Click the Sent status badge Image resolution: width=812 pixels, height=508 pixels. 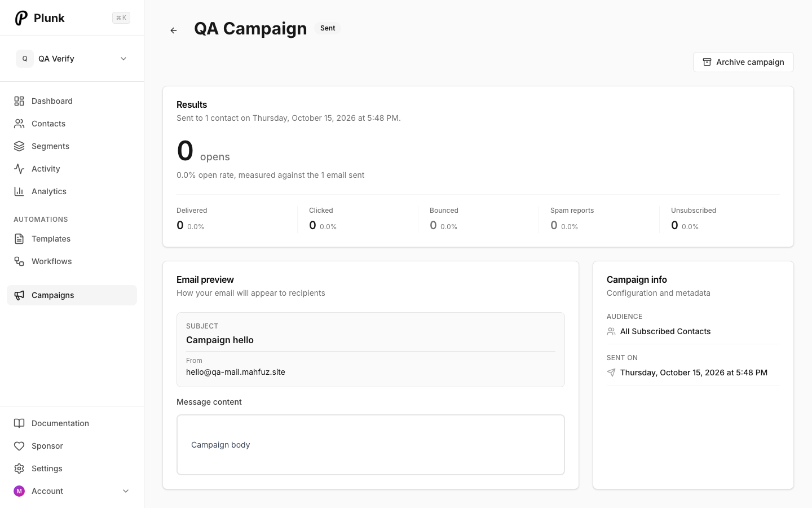point(328,28)
